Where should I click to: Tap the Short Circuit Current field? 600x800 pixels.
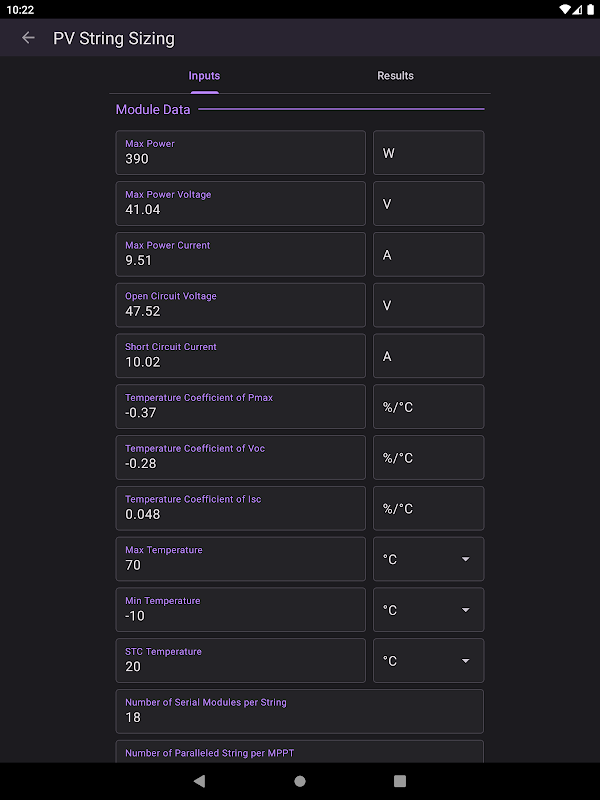pyautogui.click(x=240, y=356)
